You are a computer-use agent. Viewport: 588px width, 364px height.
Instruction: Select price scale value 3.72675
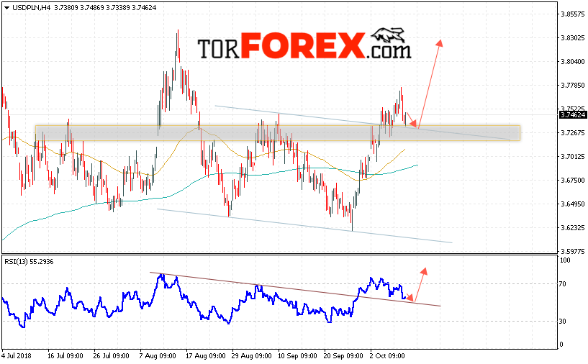pyautogui.click(x=573, y=132)
